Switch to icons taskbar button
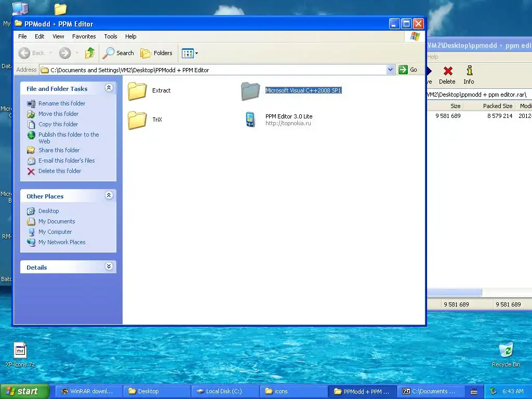The height and width of the screenshot is (399, 532). [294, 391]
